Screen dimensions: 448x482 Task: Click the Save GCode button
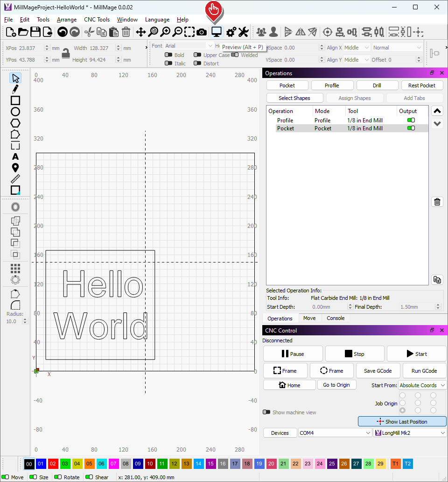point(378,371)
